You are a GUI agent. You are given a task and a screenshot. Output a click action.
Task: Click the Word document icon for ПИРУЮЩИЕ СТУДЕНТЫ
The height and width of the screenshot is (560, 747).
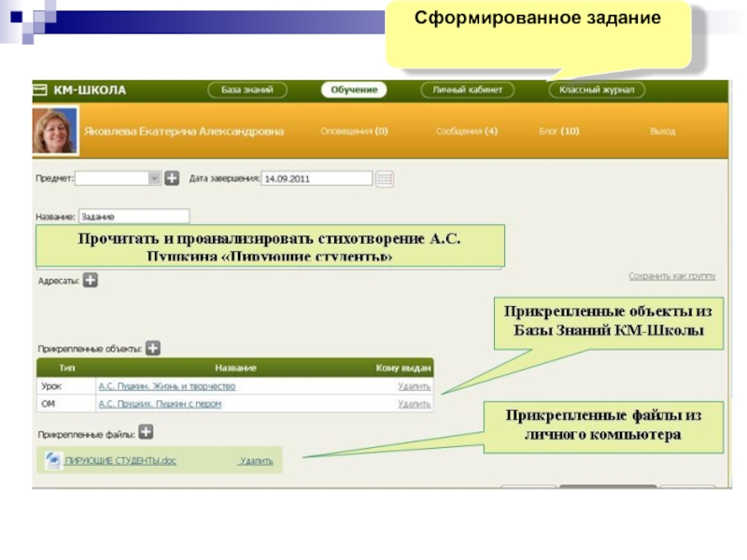click(x=53, y=460)
